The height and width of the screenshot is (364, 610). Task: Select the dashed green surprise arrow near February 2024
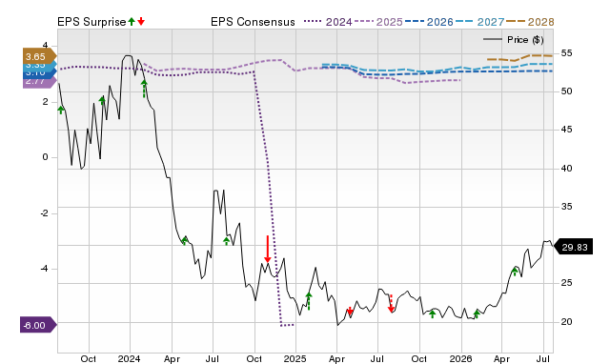[144, 89]
